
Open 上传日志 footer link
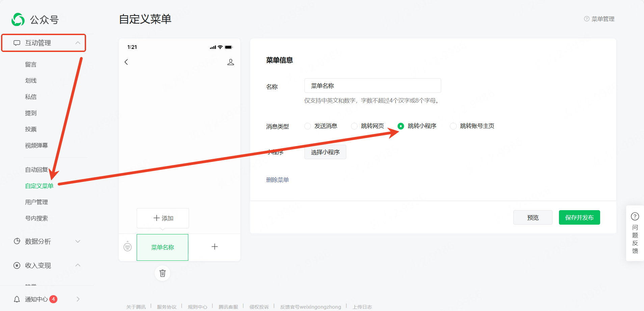tap(362, 307)
